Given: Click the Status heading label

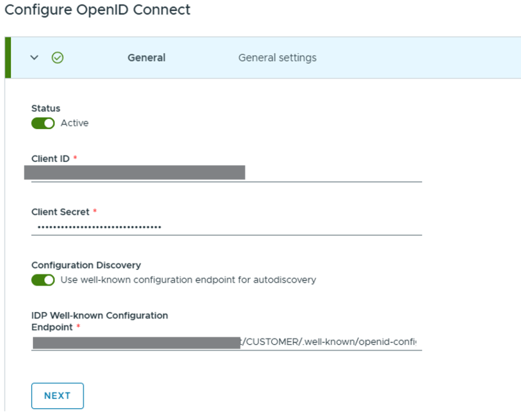Looking at the screenshot, I should 46,108.
